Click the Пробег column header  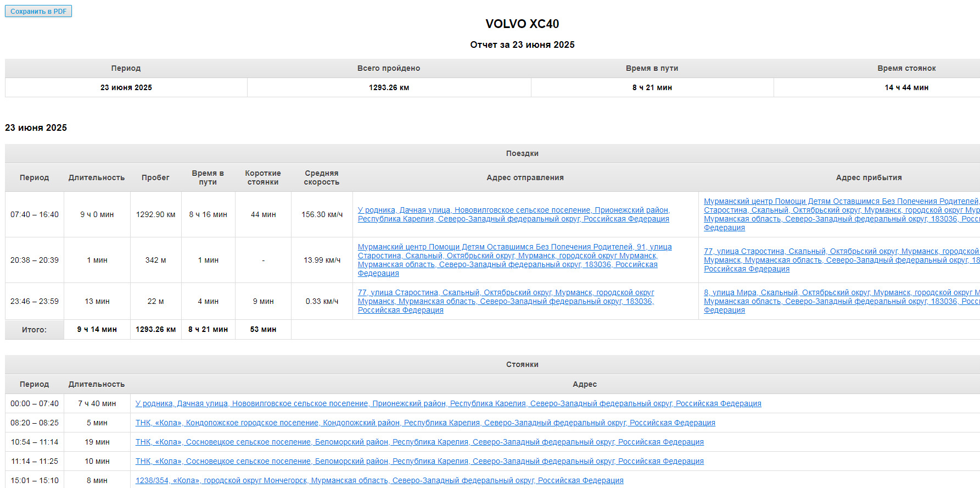coord(155,178)
